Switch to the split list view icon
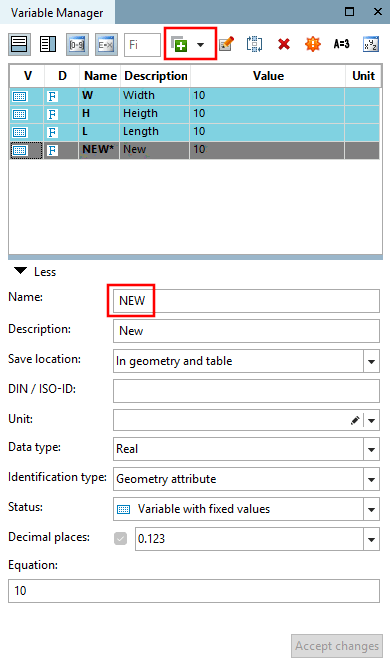Image resolution: width=390 pixels, height=663 pixels. [48, 44]
